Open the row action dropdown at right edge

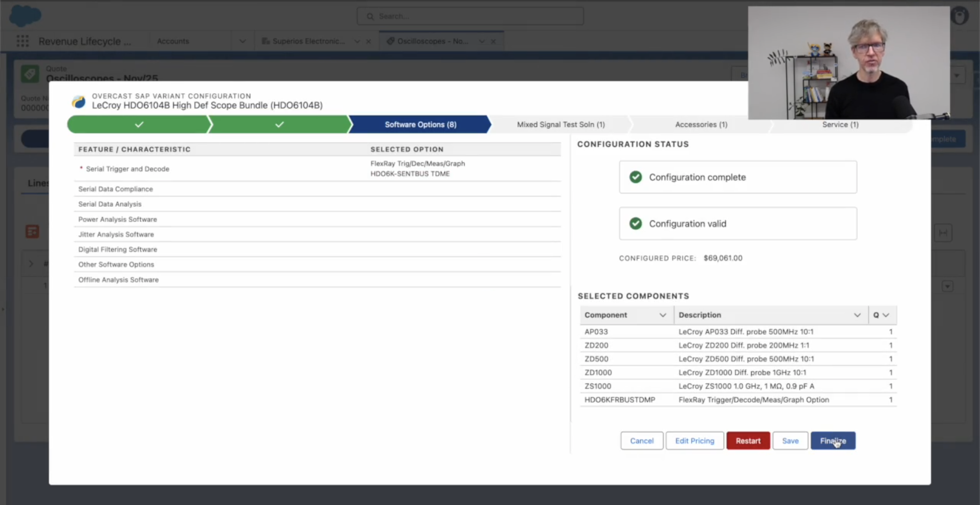tap(947, 287)
